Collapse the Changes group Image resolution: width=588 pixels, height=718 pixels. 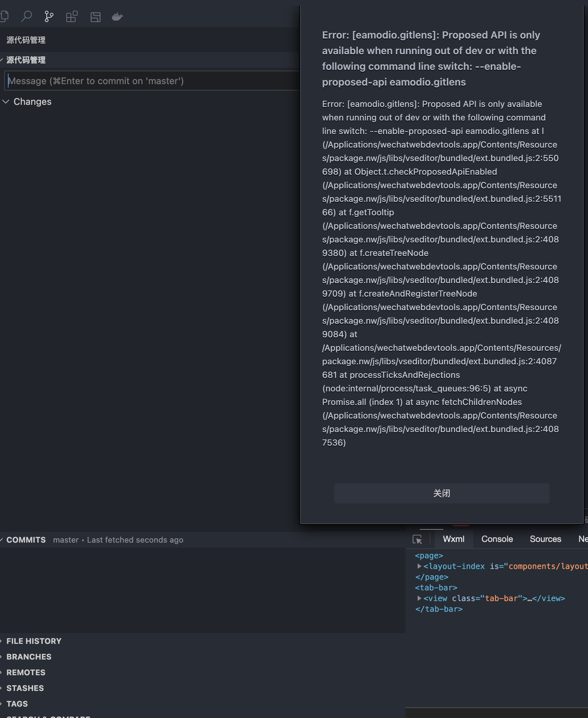6,102
